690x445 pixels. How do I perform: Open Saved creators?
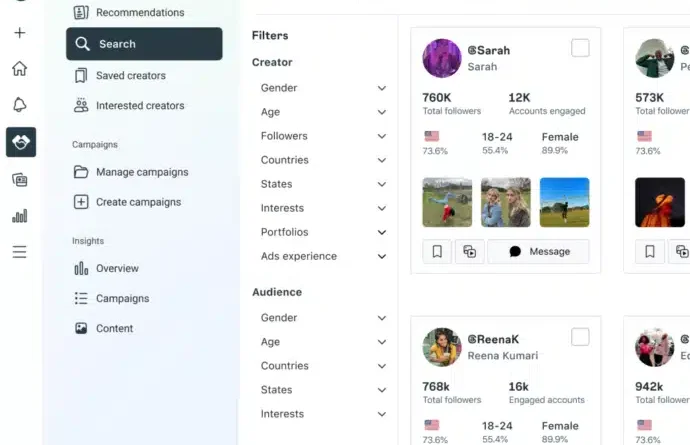tap(131, 76)
